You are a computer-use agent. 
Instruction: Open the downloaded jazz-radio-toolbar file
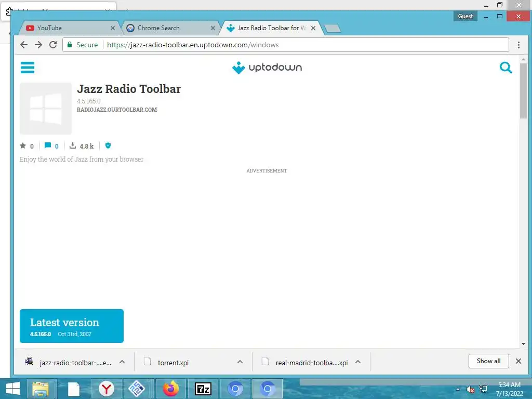click(x=68, y=362)
